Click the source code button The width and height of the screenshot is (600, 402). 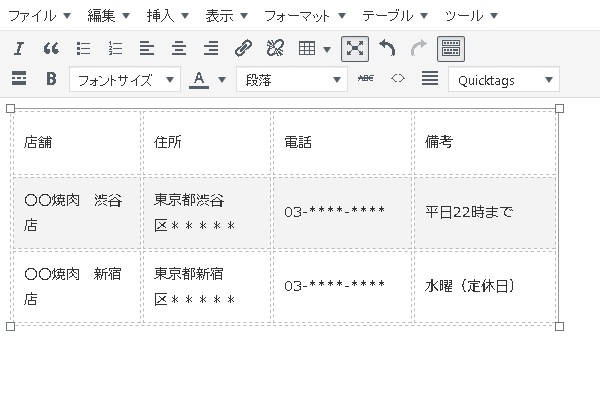click(398, 79)
